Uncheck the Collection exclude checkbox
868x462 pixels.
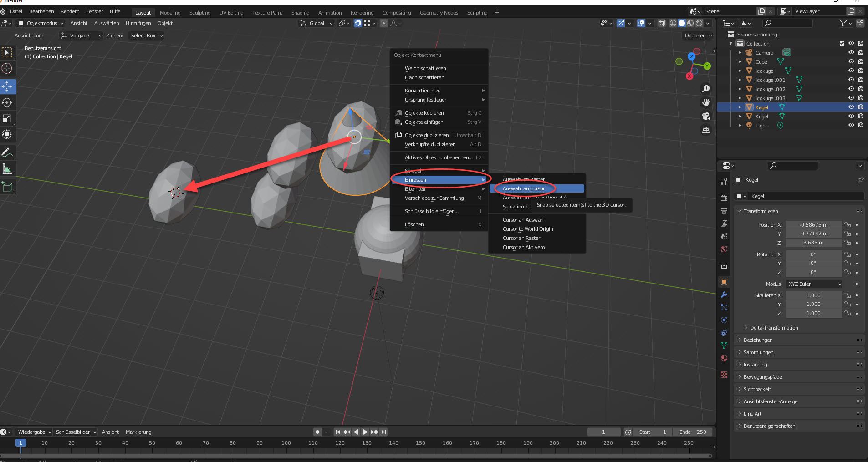(x=842, y=44)
